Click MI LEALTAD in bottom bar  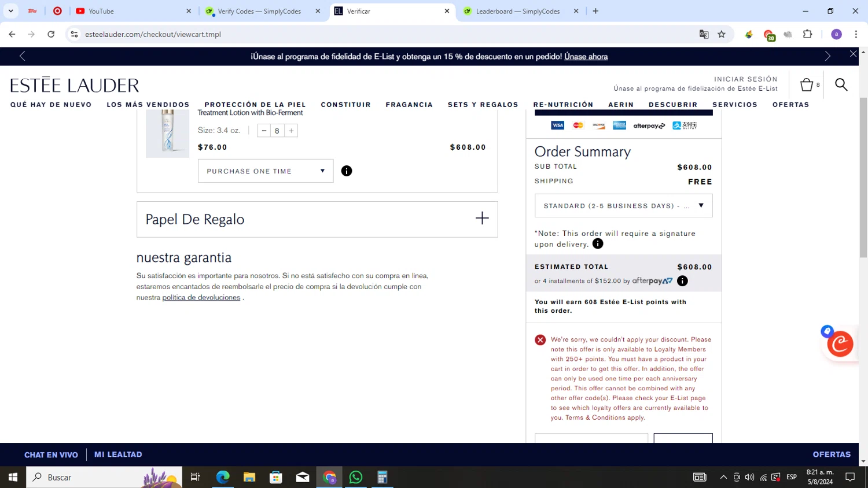pos(118,454)
